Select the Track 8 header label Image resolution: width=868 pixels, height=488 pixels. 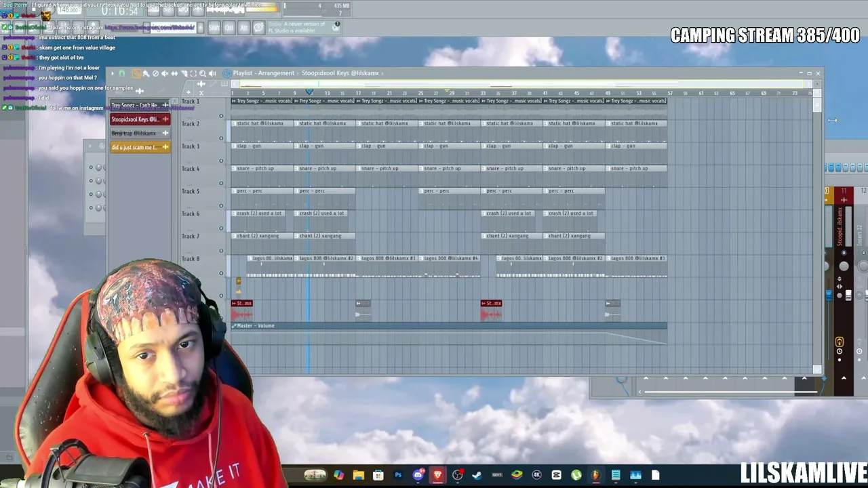coord(191,258)
